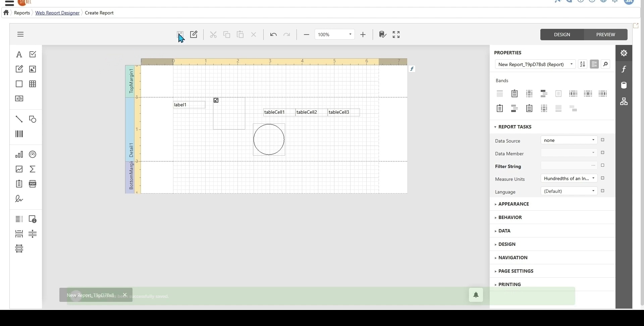Image resolution: width=644 pixels, height=326 pixels.
Task: Switch to categorized properties view
Action: 594,64
